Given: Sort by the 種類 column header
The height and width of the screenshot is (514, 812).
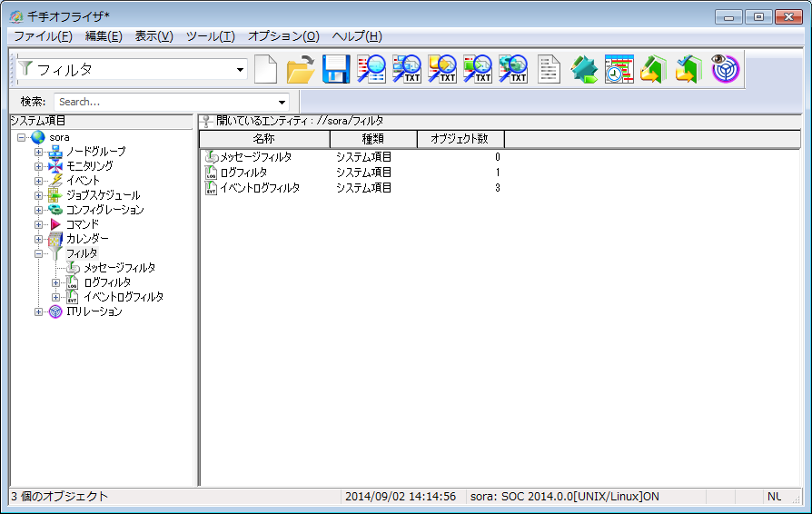Looking at the screenshot, I should [x=373, y=139].
